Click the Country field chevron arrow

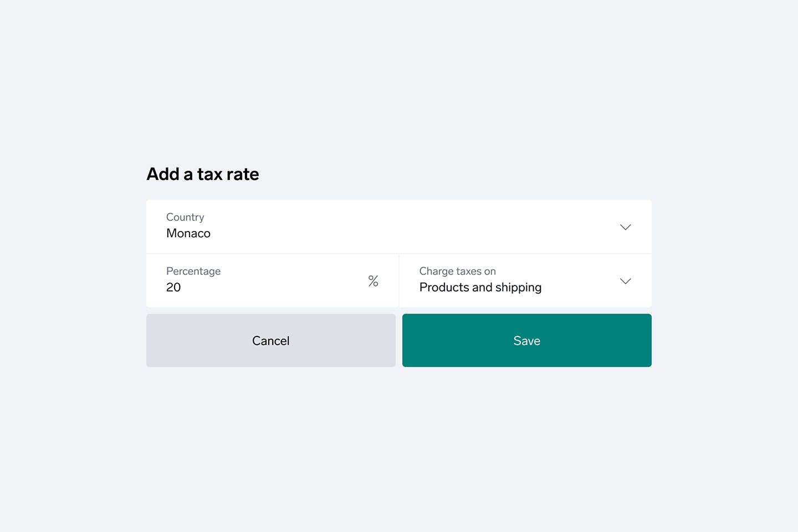[625, 227]
